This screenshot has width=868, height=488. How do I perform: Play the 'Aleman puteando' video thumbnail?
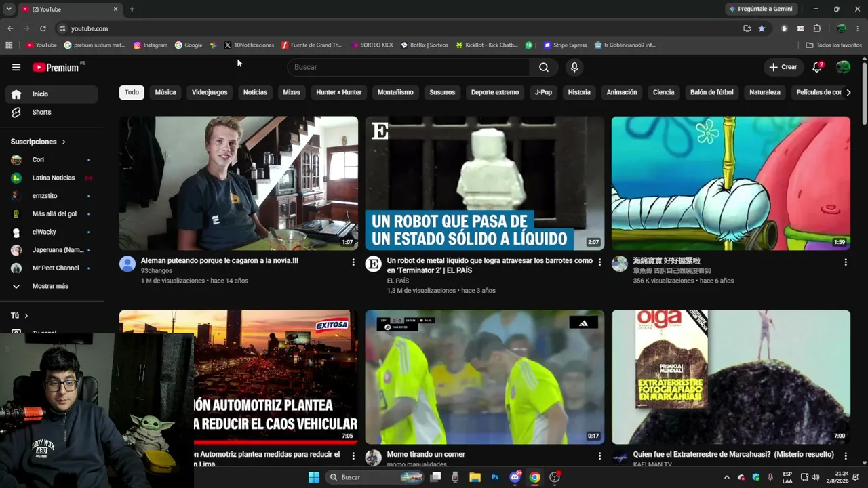(239, 184)
